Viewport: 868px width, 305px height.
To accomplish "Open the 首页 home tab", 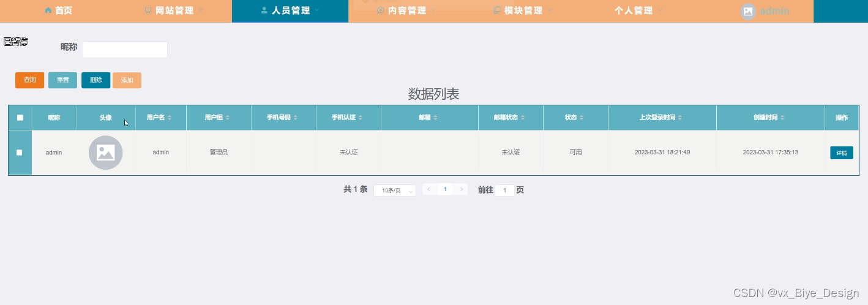I will (58, 10).
